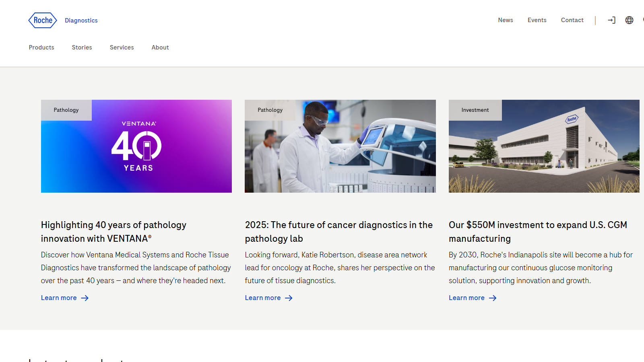Open the globe language selector
The height and width of the screenshot is (362, 644).
(x=629, y=20)
